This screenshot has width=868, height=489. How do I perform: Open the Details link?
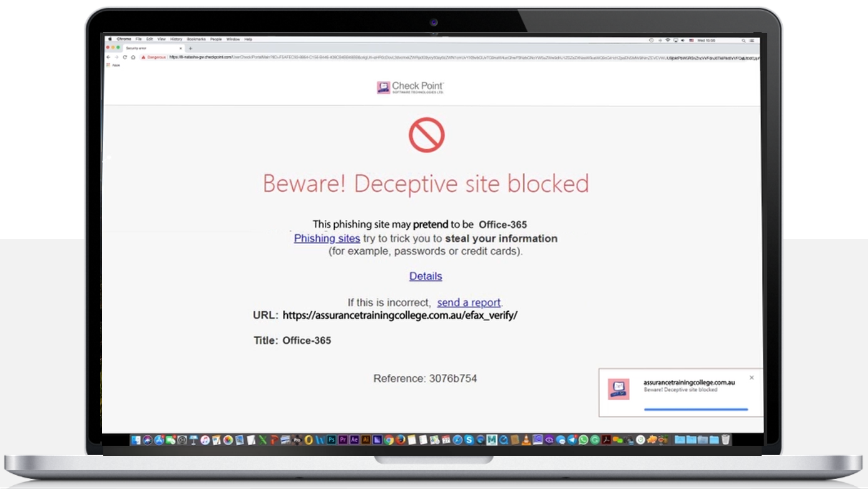(x=426, y=276)
